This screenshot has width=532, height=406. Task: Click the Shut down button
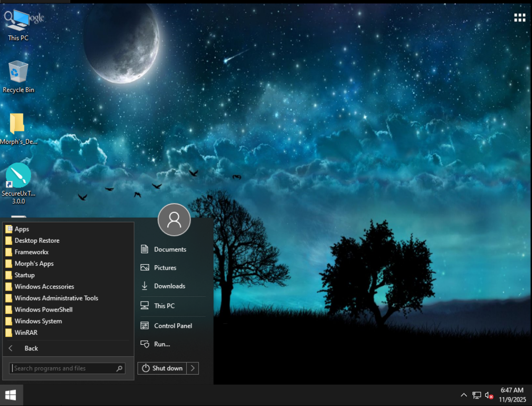[162, 368]
